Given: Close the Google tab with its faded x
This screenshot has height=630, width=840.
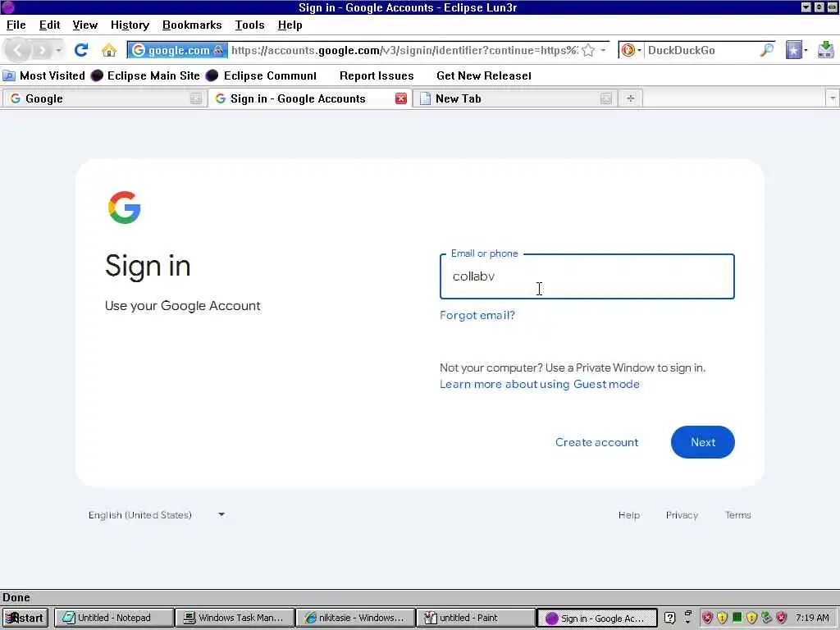Looking at the screenshot, I should (196, 98).
